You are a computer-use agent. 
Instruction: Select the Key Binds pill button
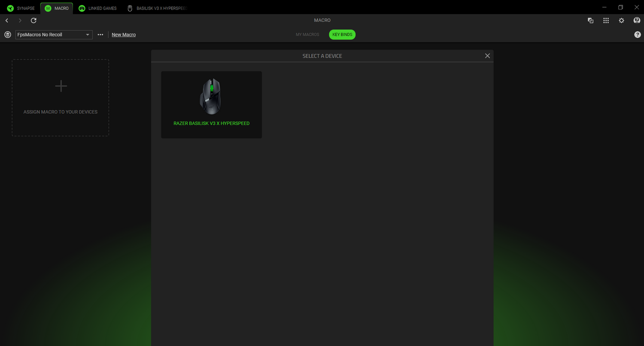point(342,35)
